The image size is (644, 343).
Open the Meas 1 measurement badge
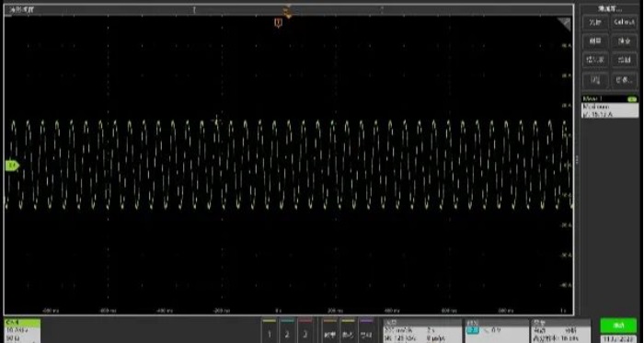tap(610, 107)
